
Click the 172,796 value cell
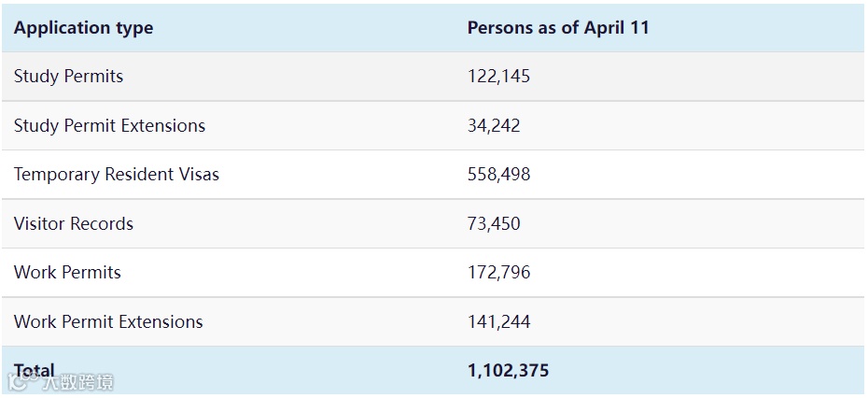point(498,273)
